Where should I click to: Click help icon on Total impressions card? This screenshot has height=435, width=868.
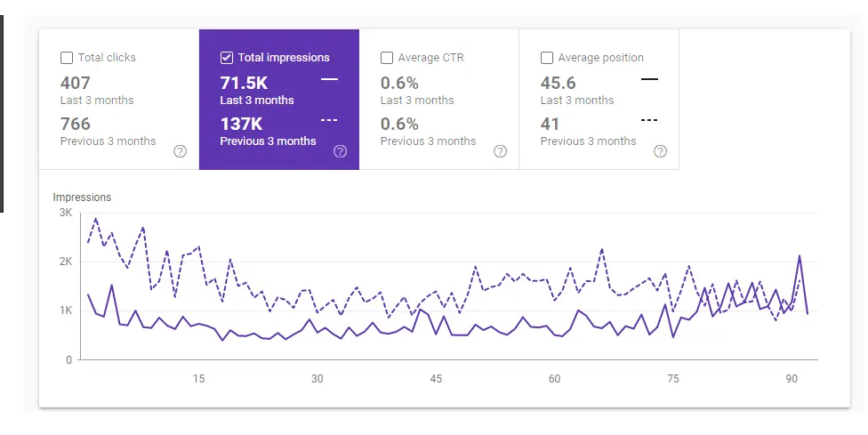click(x=340, y=151)
